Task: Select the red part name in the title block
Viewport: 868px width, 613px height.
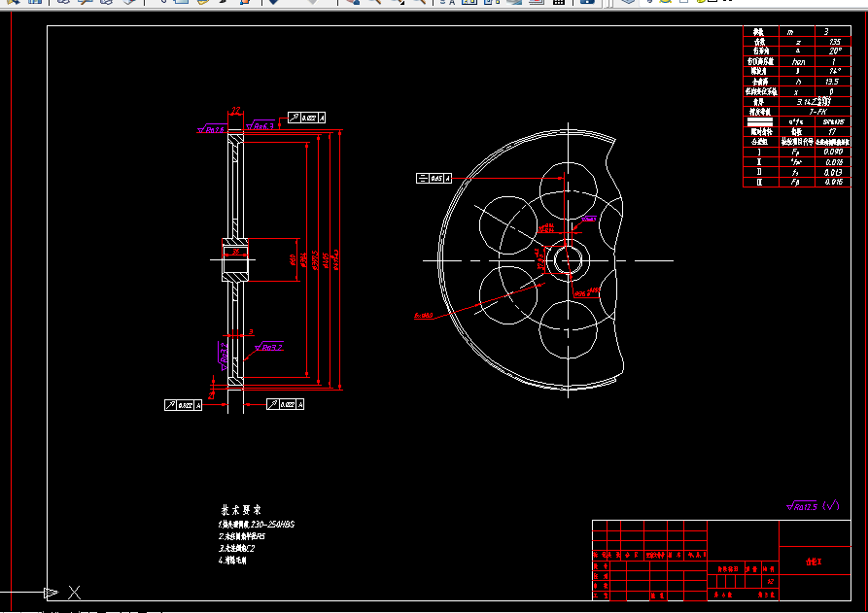Action: [x=814, y=562]
